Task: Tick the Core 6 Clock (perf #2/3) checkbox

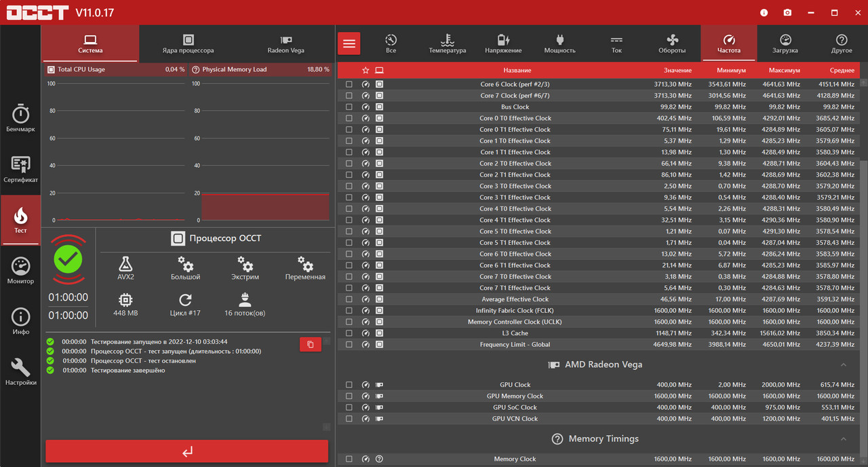Action: 349,84
